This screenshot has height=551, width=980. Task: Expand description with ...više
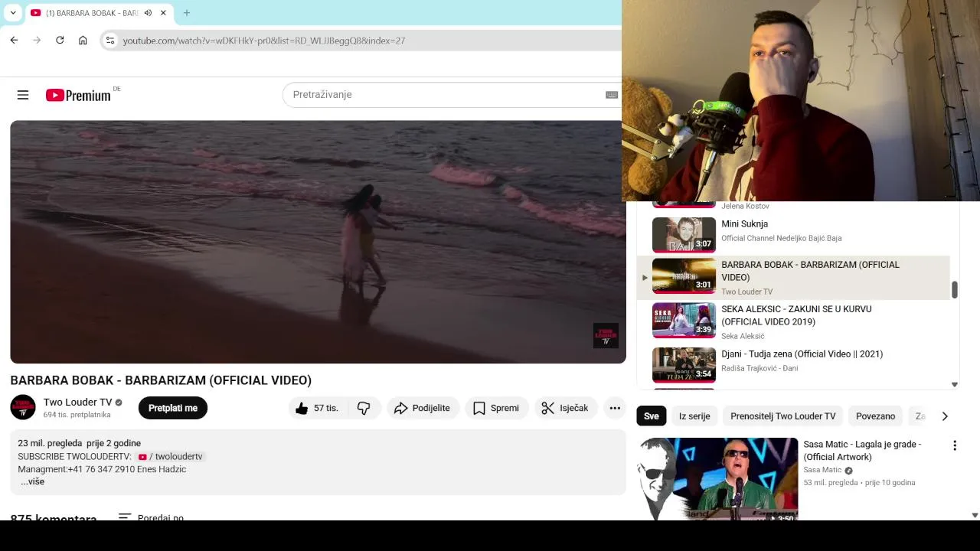pos(32,481)
